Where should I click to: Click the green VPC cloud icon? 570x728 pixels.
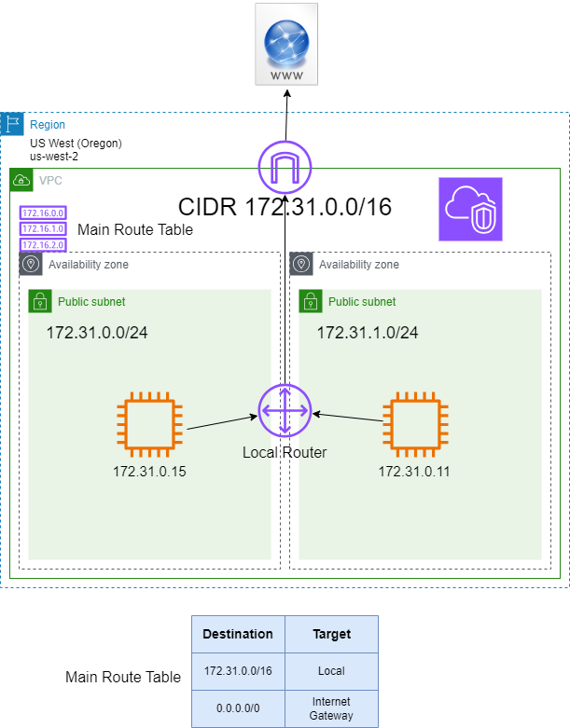(21, 180)
